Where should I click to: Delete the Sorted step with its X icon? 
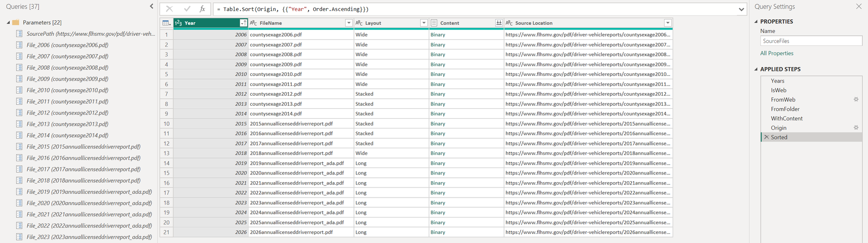[x=766, y=137]
